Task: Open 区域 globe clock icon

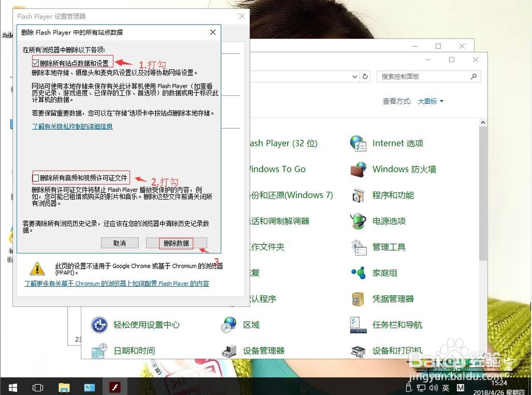Action: click(229, 325)
